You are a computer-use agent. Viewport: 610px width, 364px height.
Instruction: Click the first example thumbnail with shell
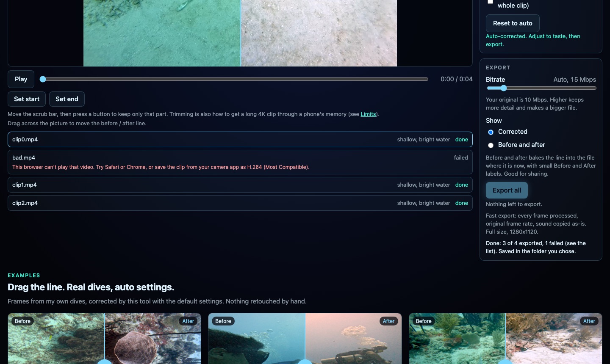pos(104,339)
